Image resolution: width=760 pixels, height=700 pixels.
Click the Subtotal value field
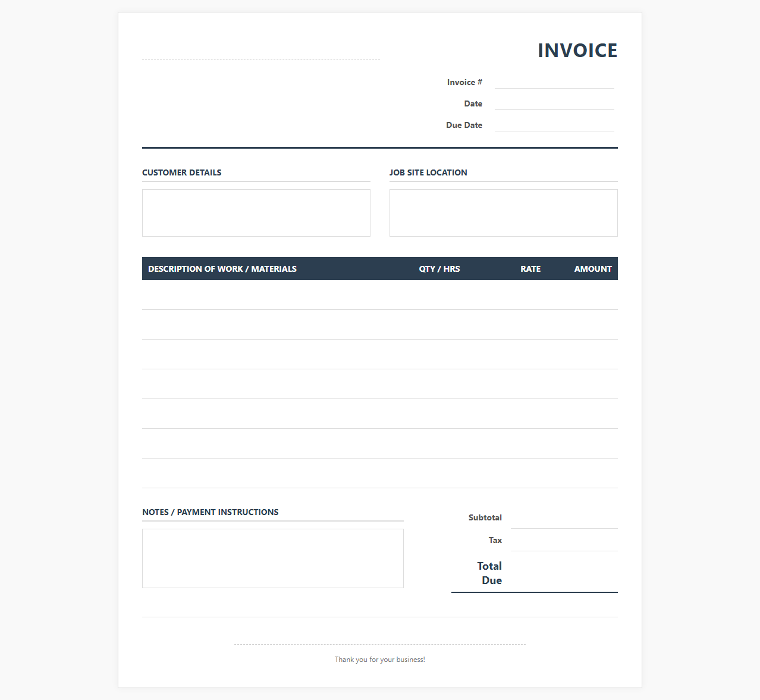click(x=564, y=517)
